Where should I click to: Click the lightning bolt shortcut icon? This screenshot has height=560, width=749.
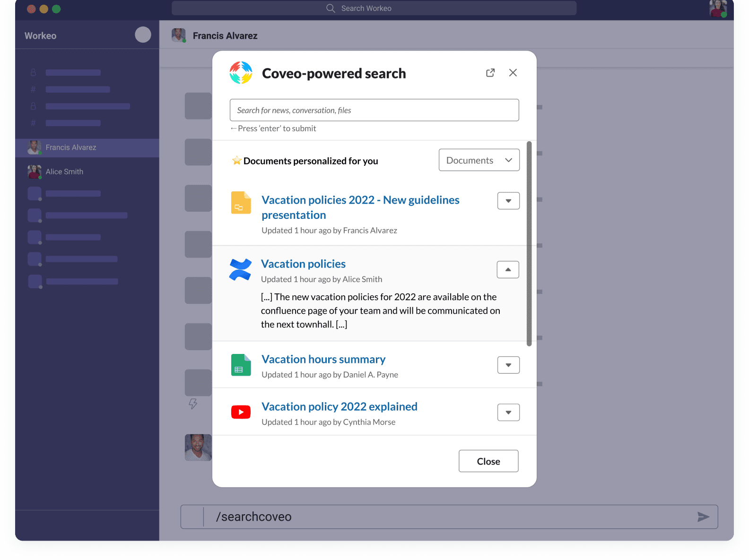193,404
